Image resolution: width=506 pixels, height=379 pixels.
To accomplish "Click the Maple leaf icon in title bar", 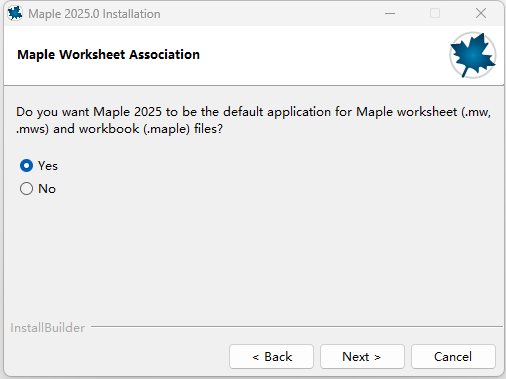I will 15,13.
